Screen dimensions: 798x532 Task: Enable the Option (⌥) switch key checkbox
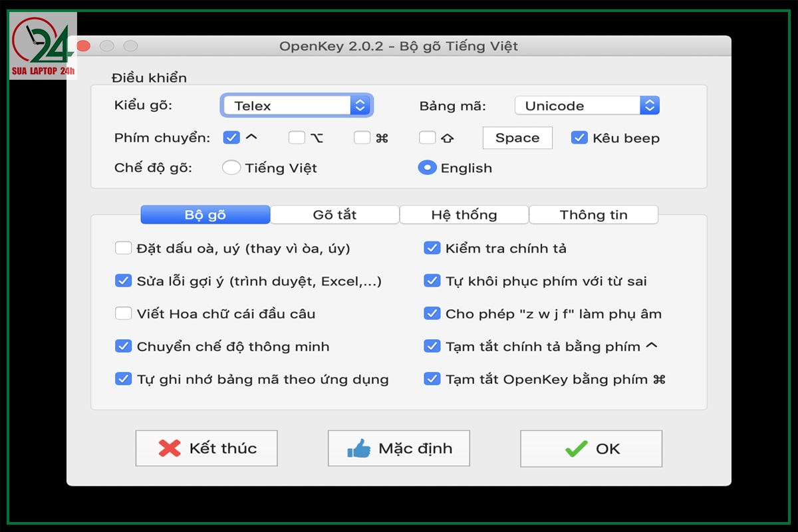[x=297, y=138]
